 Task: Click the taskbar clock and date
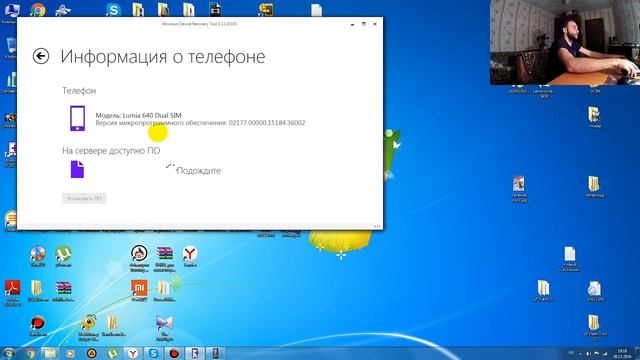[622, 353]
